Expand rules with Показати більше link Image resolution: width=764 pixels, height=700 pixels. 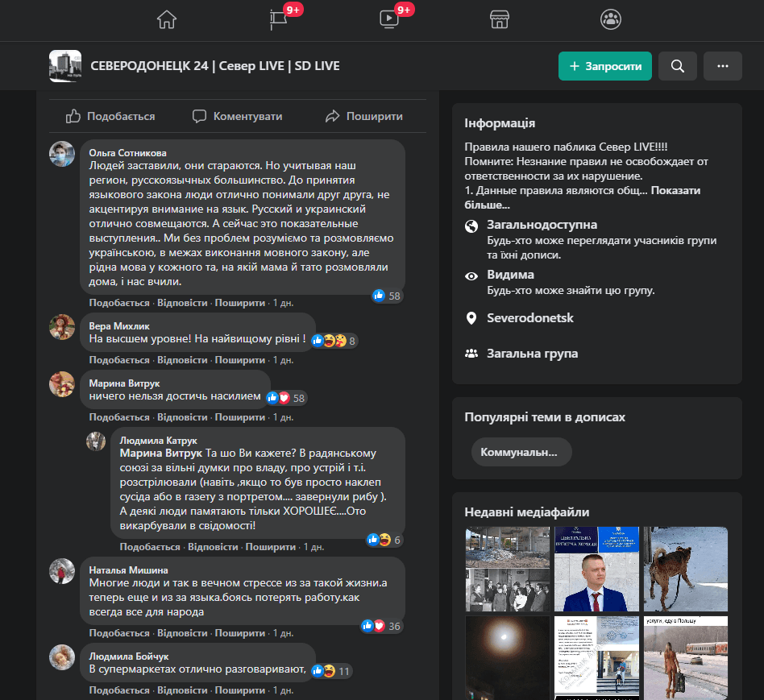click(x=675, y=191)
